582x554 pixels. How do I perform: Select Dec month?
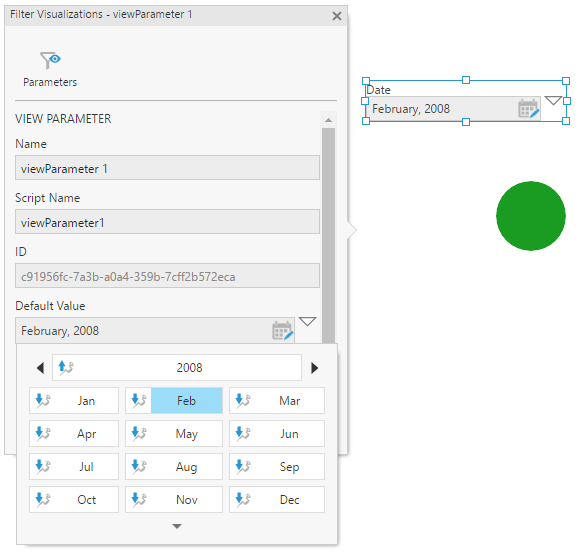tap(290, 500)
